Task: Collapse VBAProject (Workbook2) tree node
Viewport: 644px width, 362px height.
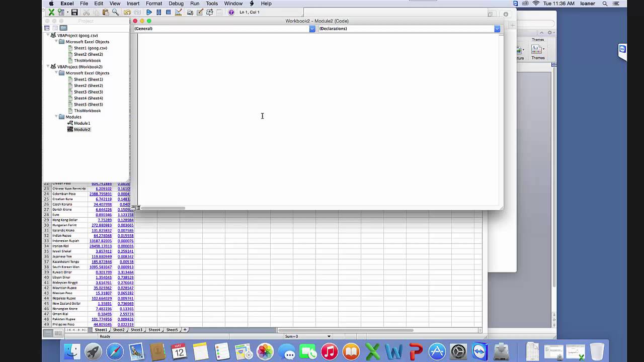Action: point(48,66)
